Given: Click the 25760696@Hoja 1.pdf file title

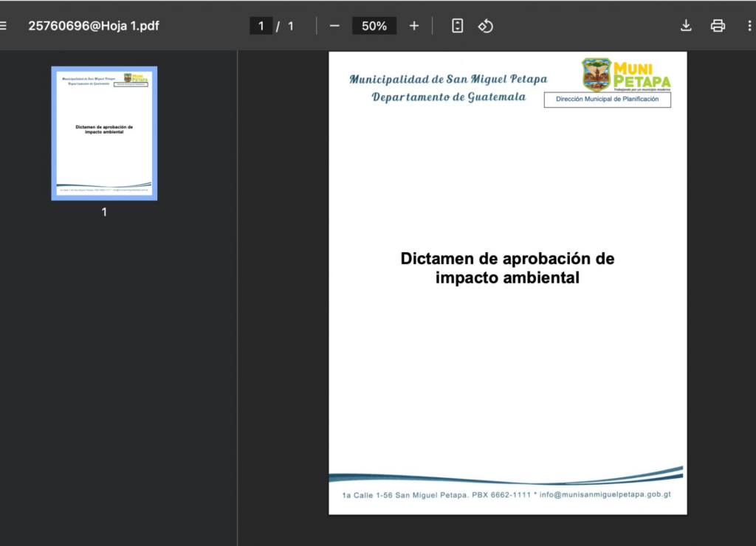Looking at the screenshot, I should (94, 26).
